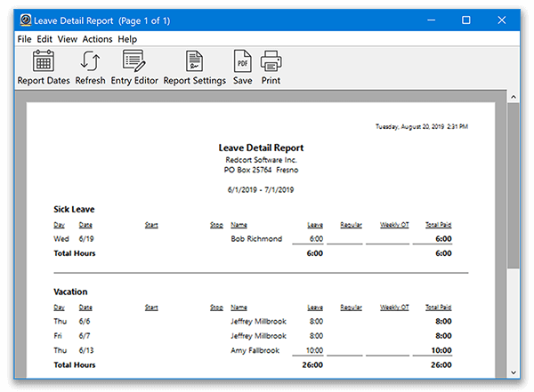Click the Vacation Total Hours label
The width and height of the screenshot is (534, 392).
(x=74, y=364)
